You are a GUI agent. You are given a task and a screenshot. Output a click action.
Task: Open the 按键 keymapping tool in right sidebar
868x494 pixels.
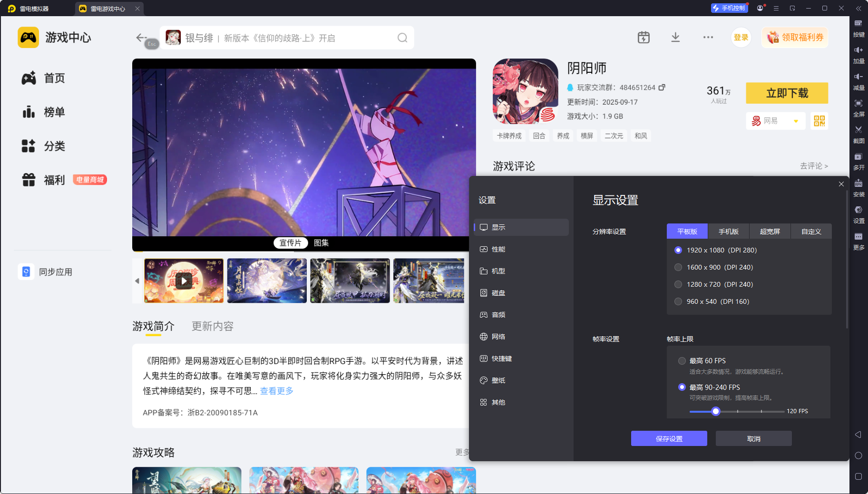[858, 28]
